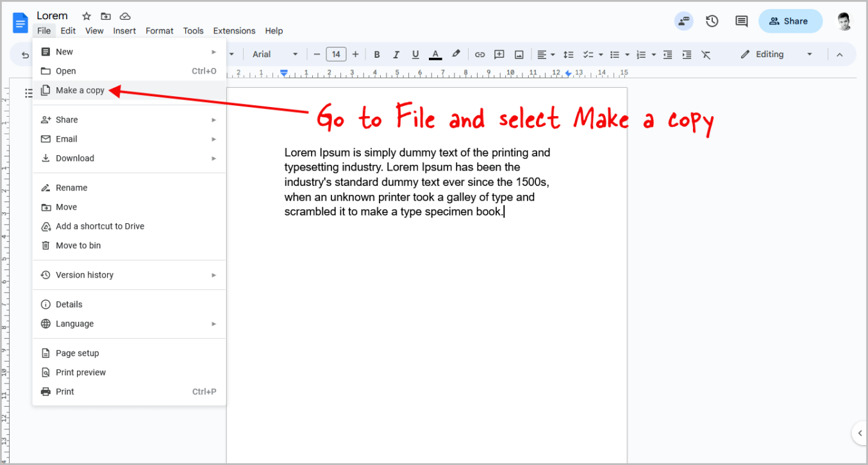Image resolution: width=868 pixels, height=465 pixels.
Task: Click the insert link icon
Action: tap(480, 55)
